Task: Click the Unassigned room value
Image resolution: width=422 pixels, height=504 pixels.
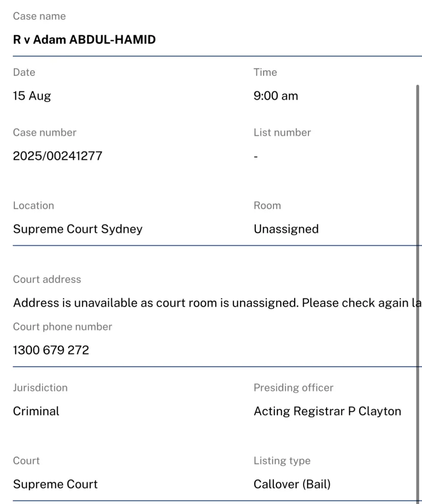Action: (286, 229)
